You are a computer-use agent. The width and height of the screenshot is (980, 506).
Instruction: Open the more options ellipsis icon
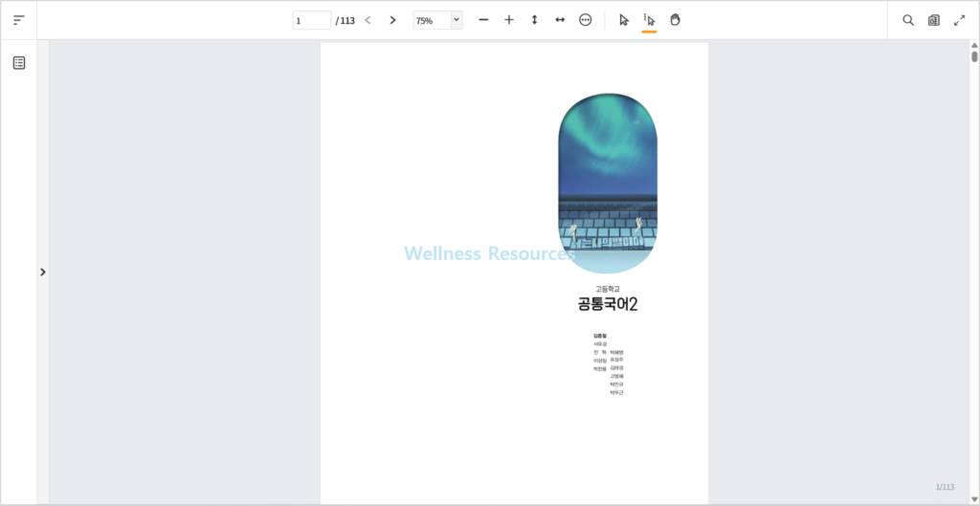[586, 20]
